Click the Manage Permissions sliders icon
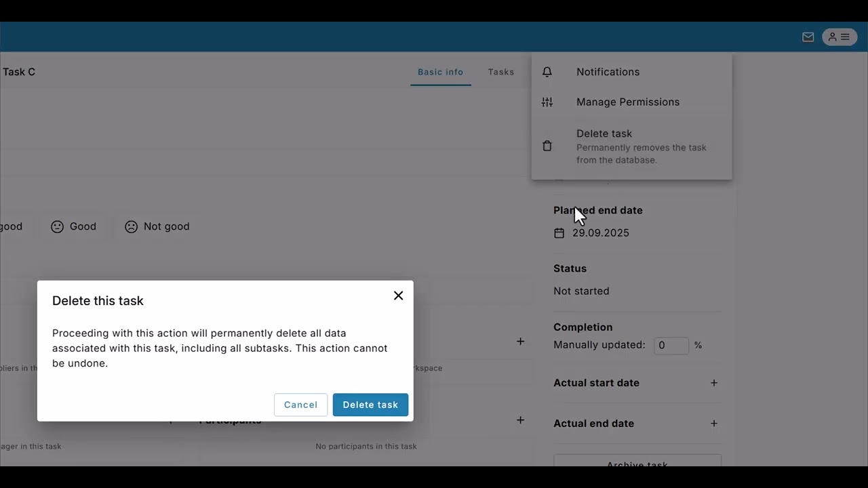868x488 pixels. pos(547,102)
